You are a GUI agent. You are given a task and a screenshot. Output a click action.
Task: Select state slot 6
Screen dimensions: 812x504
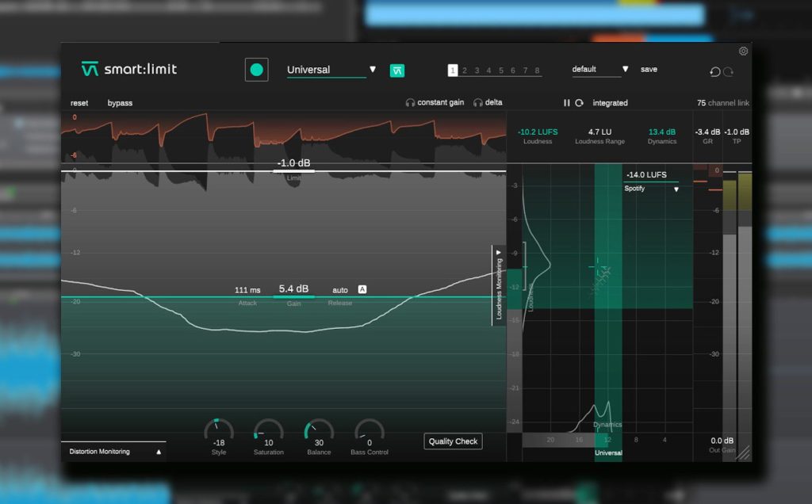(x=513, y=71)
